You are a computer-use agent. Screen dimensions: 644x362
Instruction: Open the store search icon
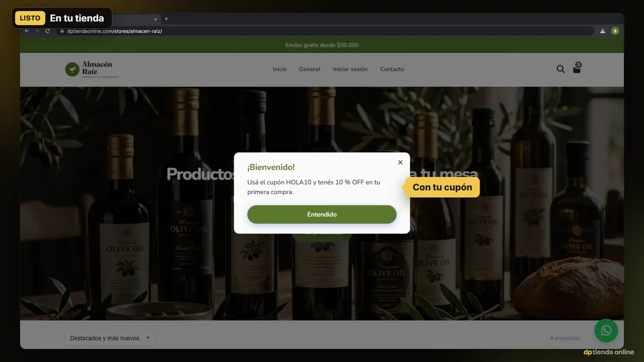(560, 69)
